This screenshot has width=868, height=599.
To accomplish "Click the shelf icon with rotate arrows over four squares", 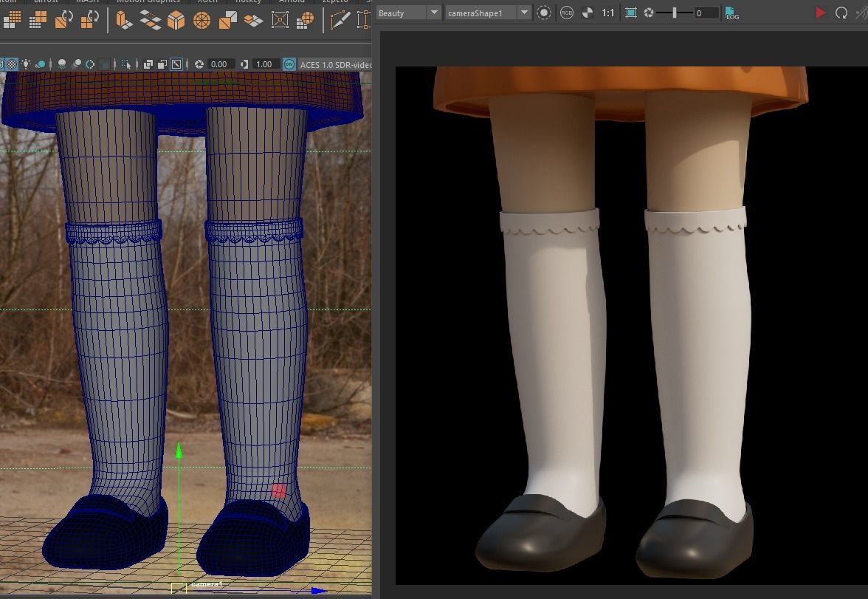I will (90, 19).
